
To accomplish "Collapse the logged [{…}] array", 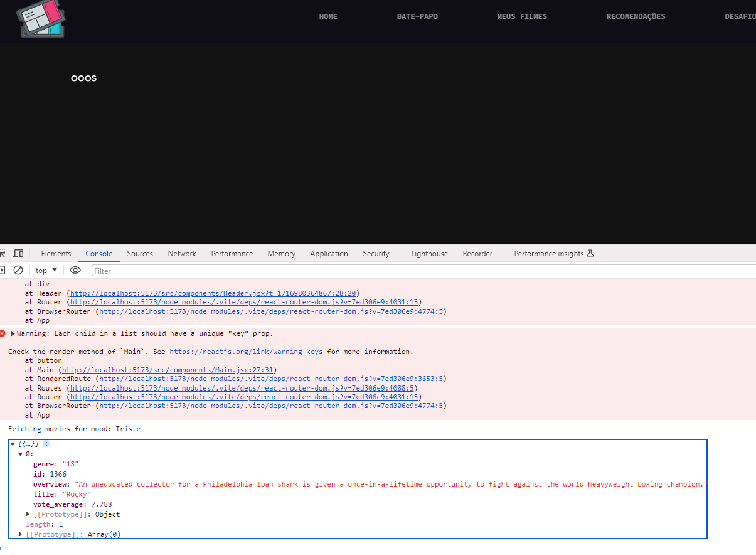I will pos(13,444).
